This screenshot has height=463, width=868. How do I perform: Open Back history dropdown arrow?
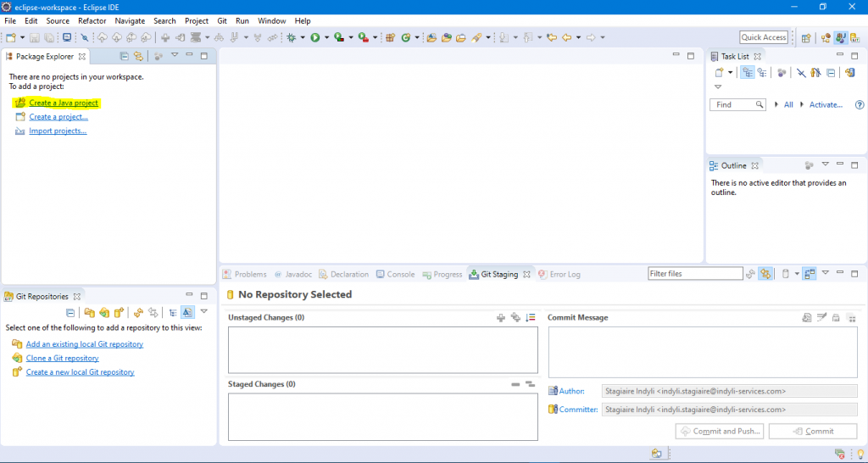578,37
